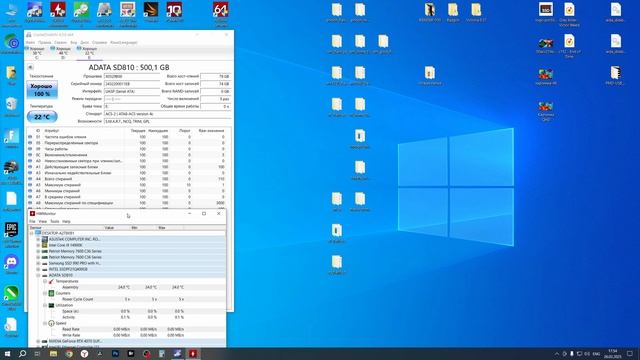
Task: Collapse the Temperatures group under ADATA SD810
Action: pyautogui.click(x=45, y=281)
